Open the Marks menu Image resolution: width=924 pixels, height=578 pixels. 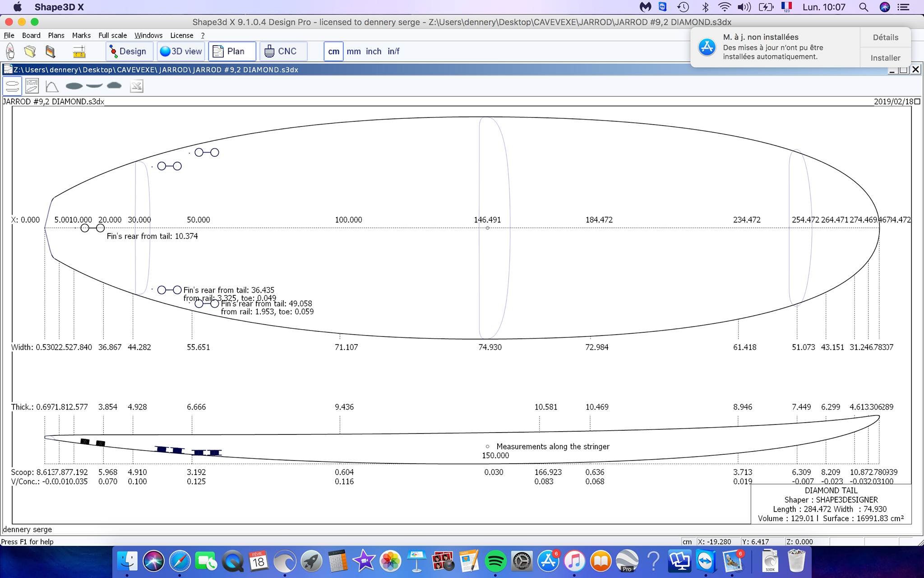coord(81,35)
